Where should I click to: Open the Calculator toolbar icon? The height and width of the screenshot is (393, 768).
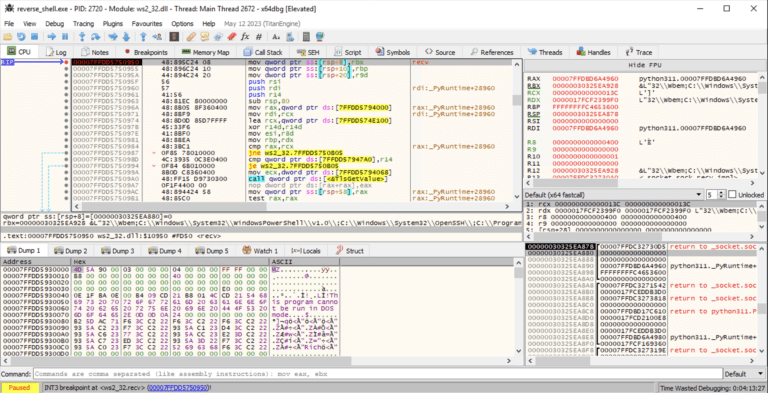(x=307, y=37)
